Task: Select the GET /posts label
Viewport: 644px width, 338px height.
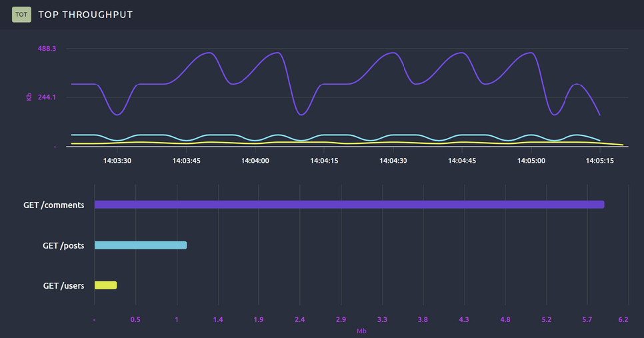Action: tap(63, 245)
